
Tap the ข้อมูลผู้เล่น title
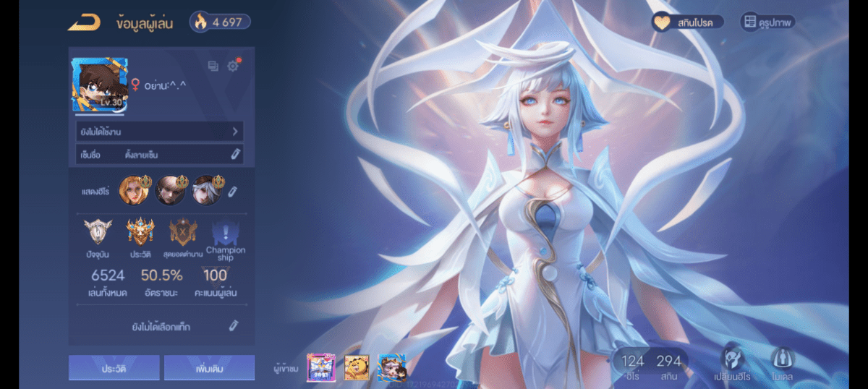coord(144,22)
